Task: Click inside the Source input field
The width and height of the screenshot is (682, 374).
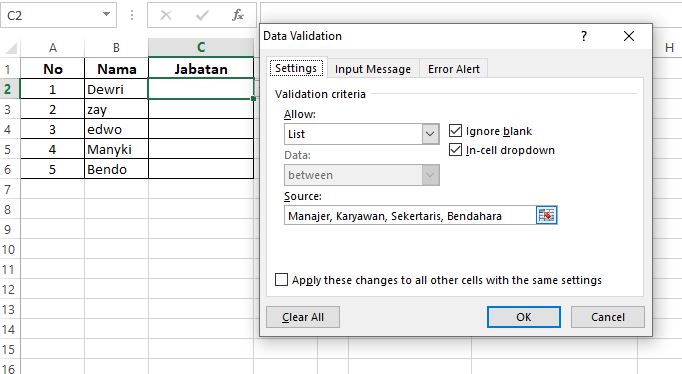Action: [x=410, y=215]
